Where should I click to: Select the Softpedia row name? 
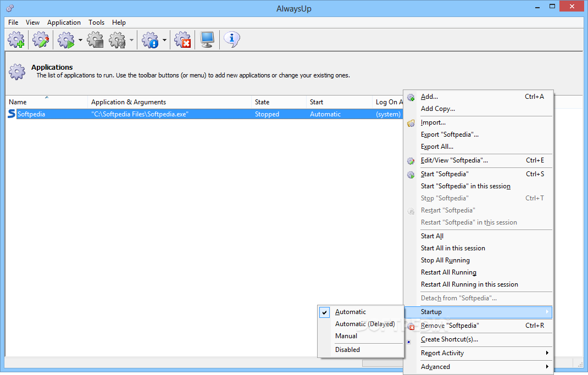click(31, 114)
